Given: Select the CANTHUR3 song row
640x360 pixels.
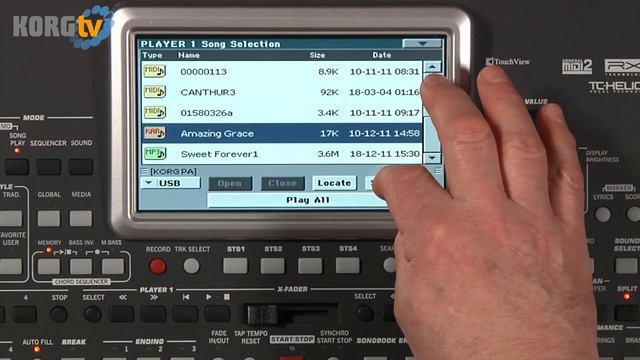Looking at the screenshot, I should click(x=282, y=92).
